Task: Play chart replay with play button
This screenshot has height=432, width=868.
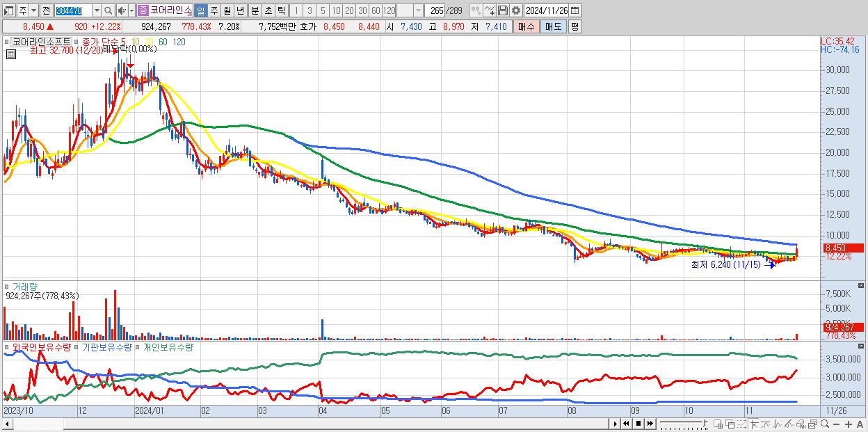Action: point(615,424)
